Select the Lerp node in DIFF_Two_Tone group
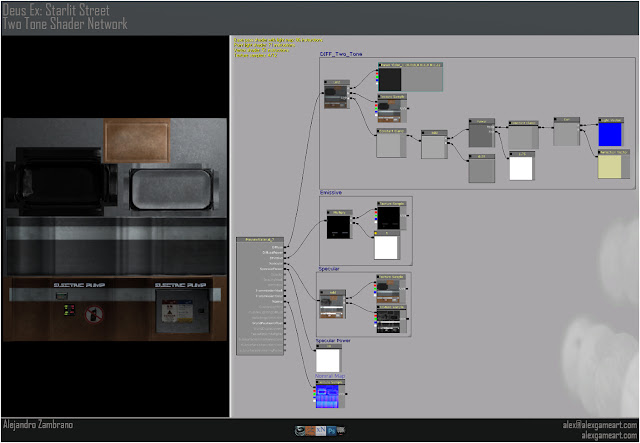Viewport: 640px width, 443px height. pos(337,94)
